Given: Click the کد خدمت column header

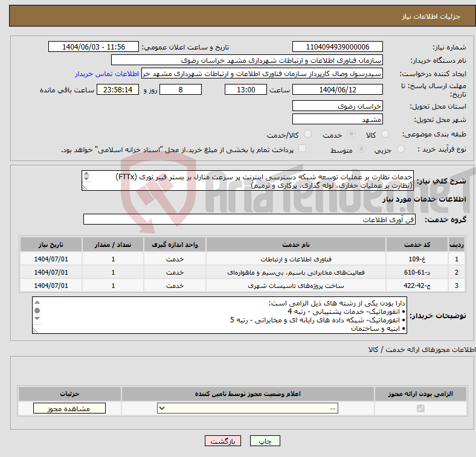Looking at the screenshot, I should [417, 244].
